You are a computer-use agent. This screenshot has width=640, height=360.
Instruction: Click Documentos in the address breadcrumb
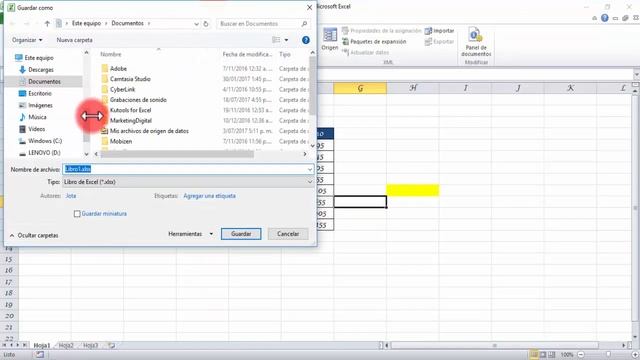[127, 23]
